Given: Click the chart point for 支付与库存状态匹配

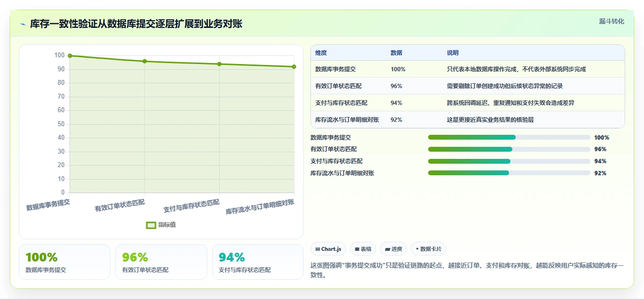Looking at the screenshot, I should [x=219, y=64].
